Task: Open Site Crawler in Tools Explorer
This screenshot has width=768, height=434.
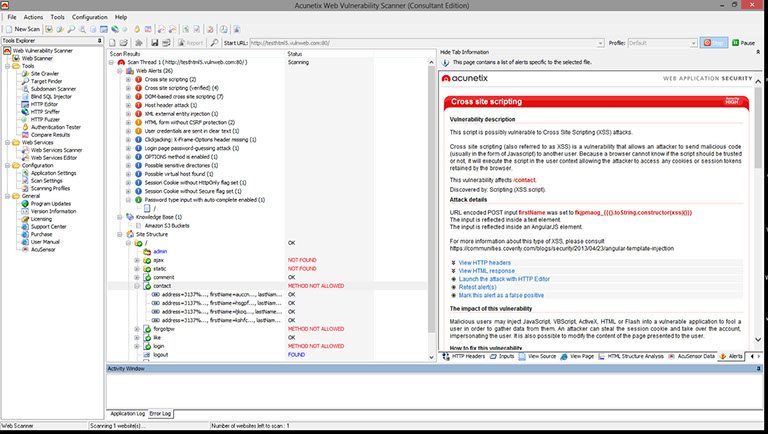Action: click(45, 73)
